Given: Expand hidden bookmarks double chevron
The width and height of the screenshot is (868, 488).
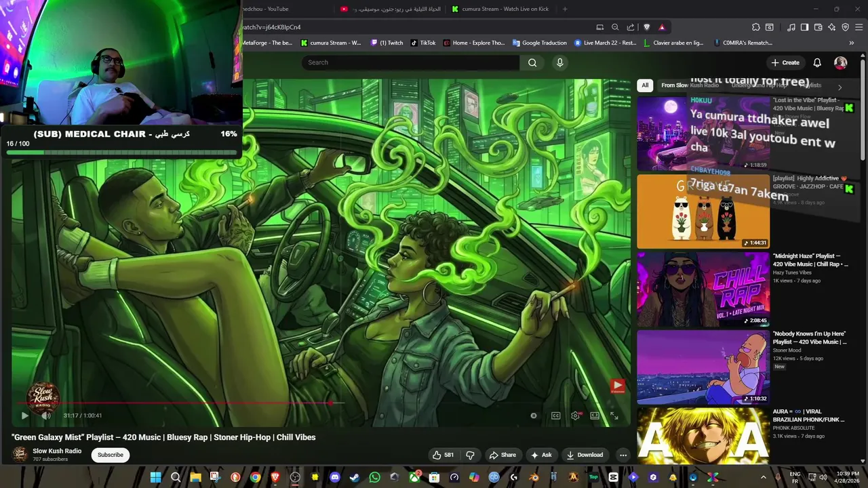Looking at the screenshot, I should coord(852,43).
